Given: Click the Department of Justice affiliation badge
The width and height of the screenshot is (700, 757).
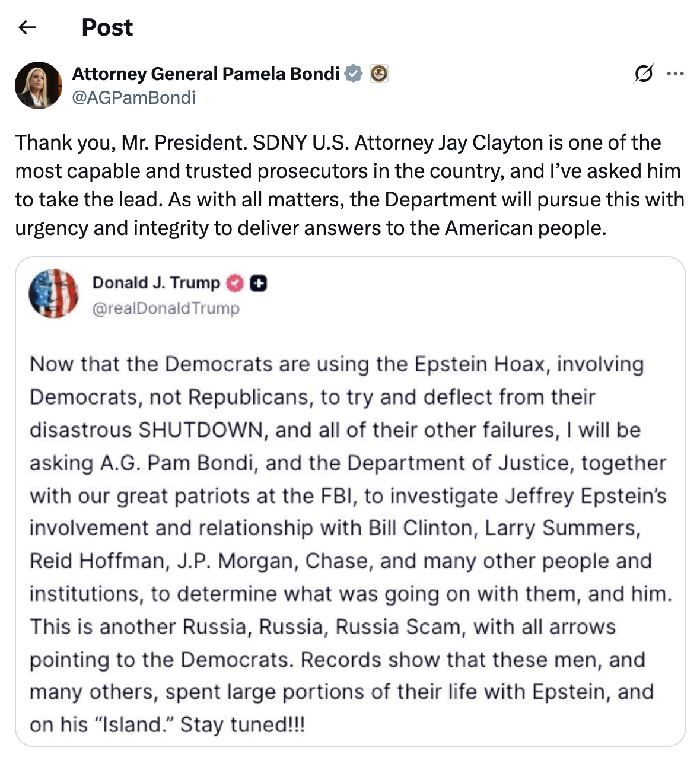Looking at the screenshot, I should (x=378, y=74).
